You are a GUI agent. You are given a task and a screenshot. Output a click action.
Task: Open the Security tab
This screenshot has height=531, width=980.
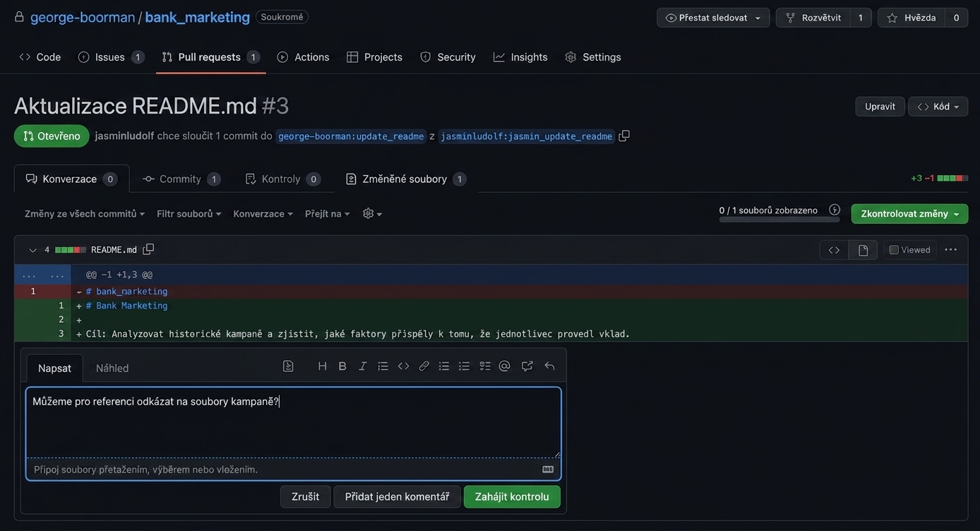448,56
